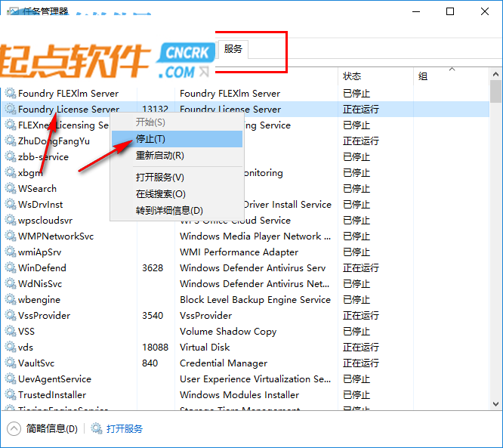This screenshot has height=448, width=503.
Task: Click the gear icon beside WsDrvInst
Action: [11, 205]
